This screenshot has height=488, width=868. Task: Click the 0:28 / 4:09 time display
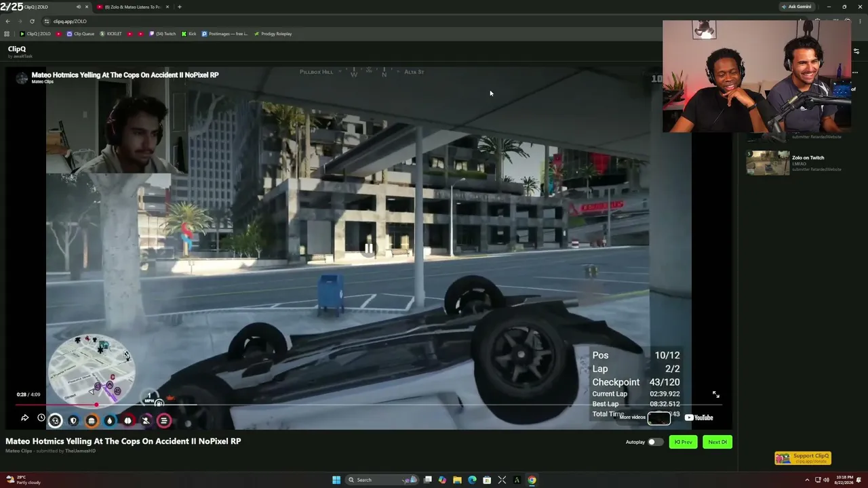tap(28, 394)
